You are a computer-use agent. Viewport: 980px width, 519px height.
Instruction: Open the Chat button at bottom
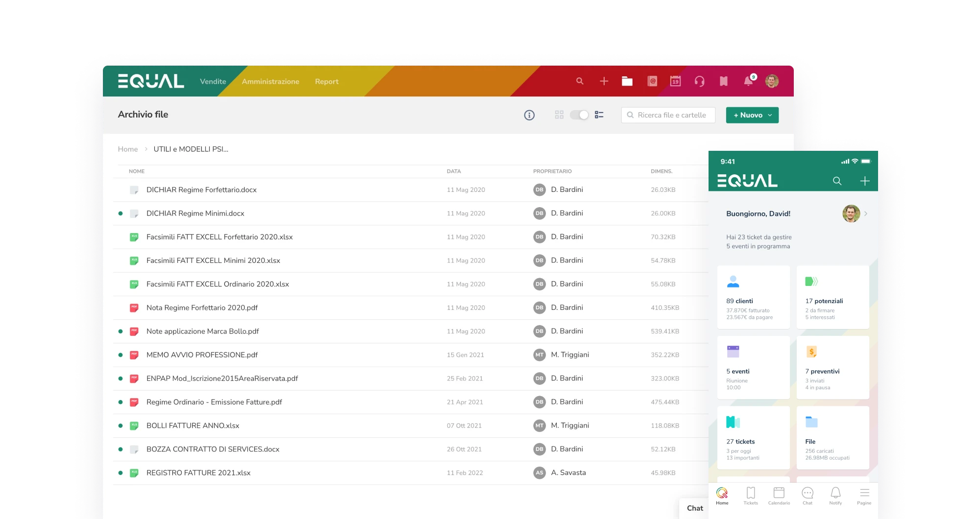694,508
